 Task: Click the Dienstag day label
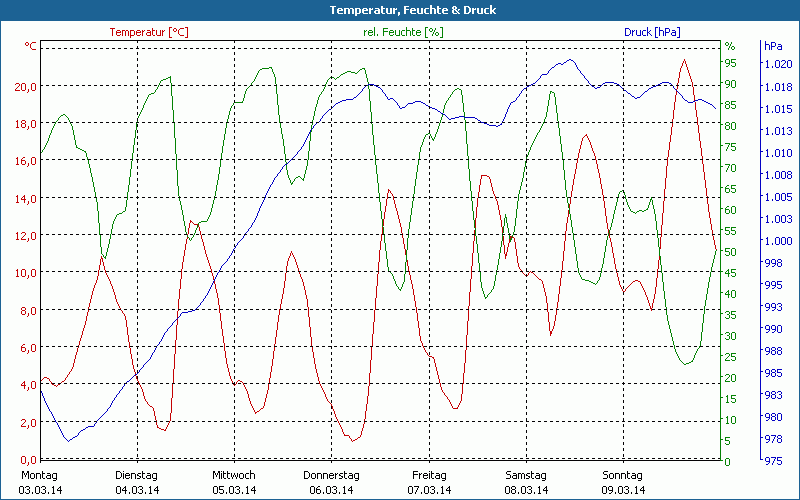[137, 475]
